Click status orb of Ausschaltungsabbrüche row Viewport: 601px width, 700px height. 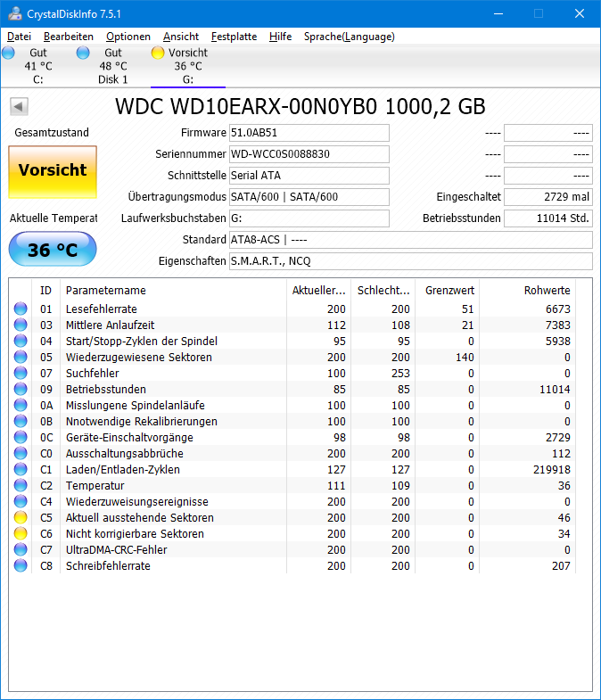click(21, 453)
